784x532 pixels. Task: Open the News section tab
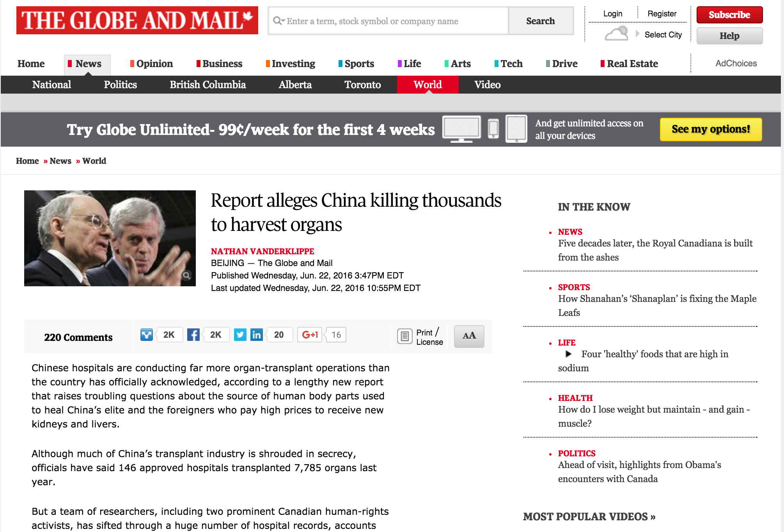87,64
